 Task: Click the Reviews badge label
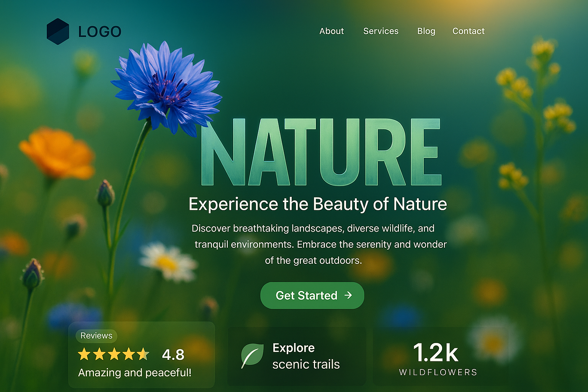point(96,336)
